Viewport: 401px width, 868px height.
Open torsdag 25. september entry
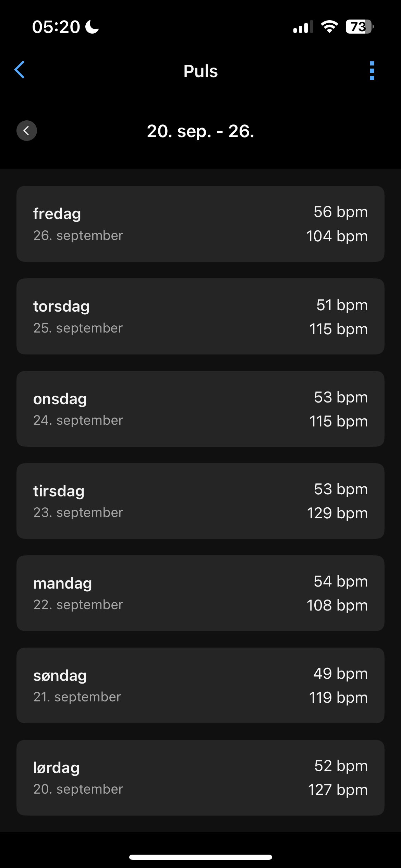click(200, 316)
